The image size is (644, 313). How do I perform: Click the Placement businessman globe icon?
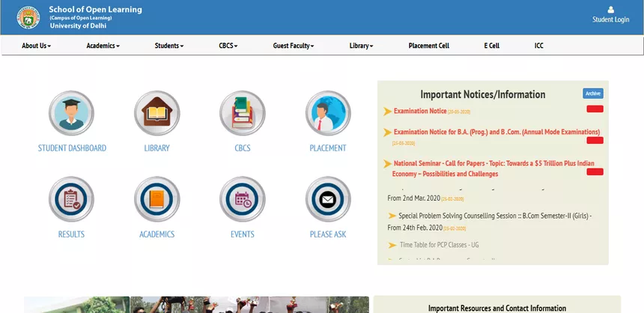tap(328, 113)
